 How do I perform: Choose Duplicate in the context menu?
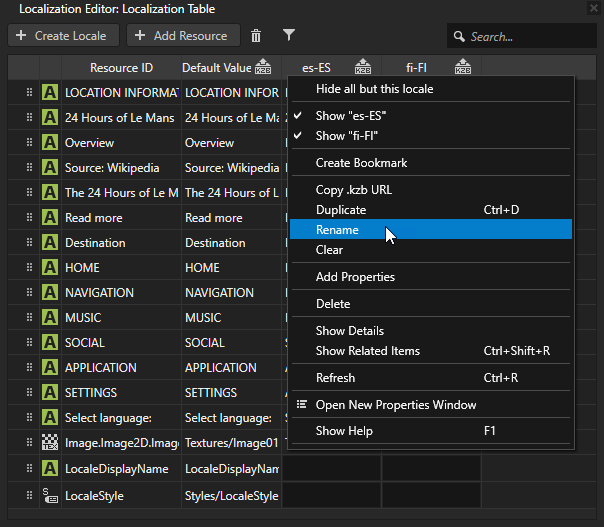click(x=341, y=210)
